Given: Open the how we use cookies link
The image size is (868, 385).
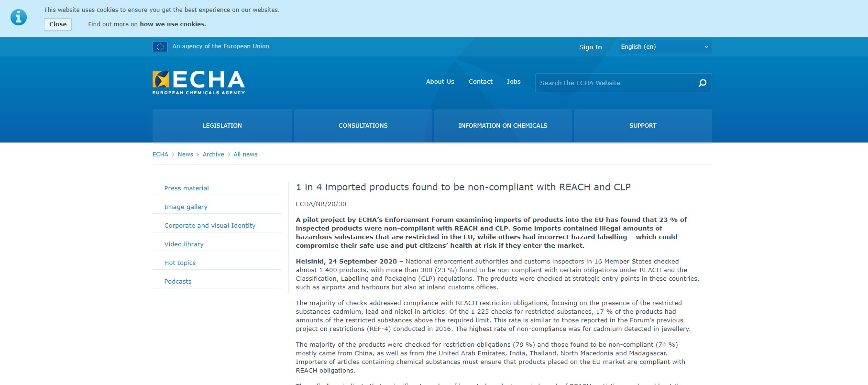Looking at the screenshot, I should (x=173, y=24).
